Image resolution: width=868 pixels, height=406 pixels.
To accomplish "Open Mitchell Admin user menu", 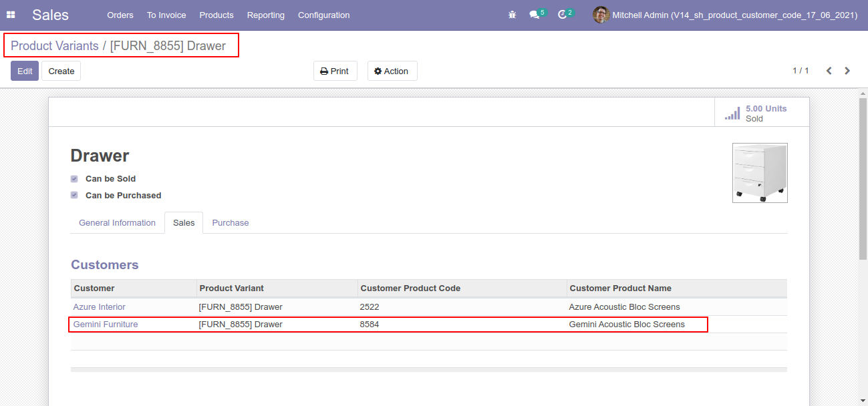I will (725, 15).
